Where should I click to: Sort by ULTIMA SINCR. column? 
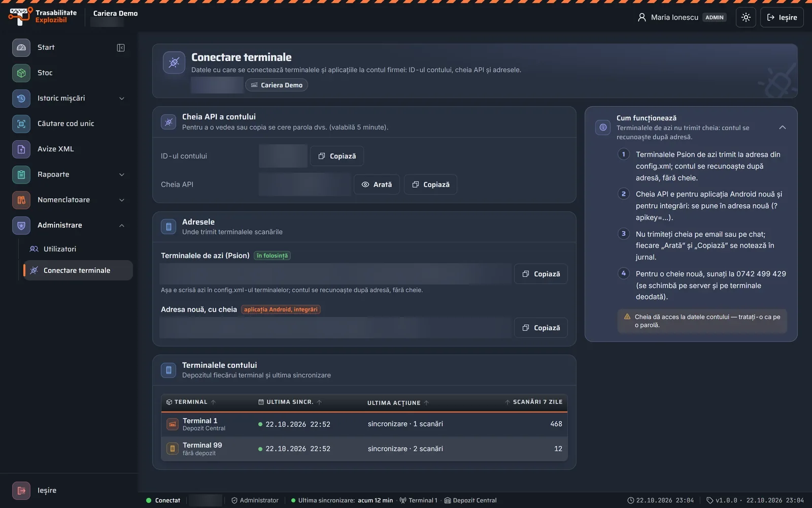coord(290,402)
